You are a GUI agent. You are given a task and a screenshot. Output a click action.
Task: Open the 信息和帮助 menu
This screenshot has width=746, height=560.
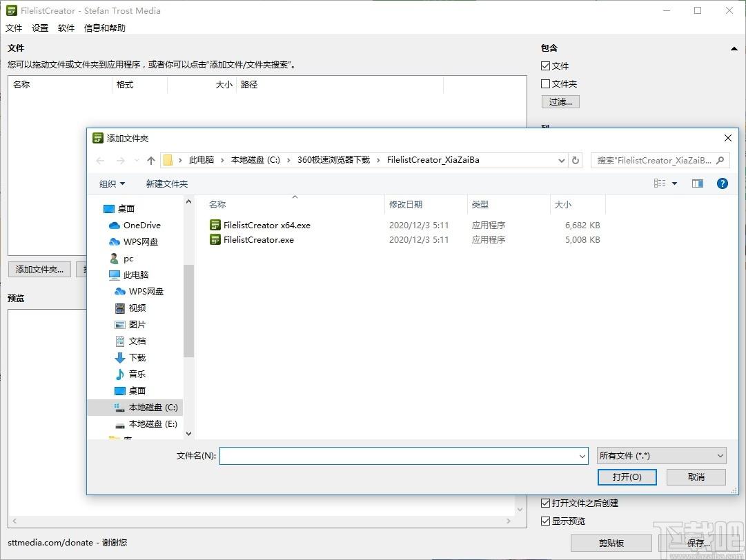pyautogui.click(x=105, y=28)
